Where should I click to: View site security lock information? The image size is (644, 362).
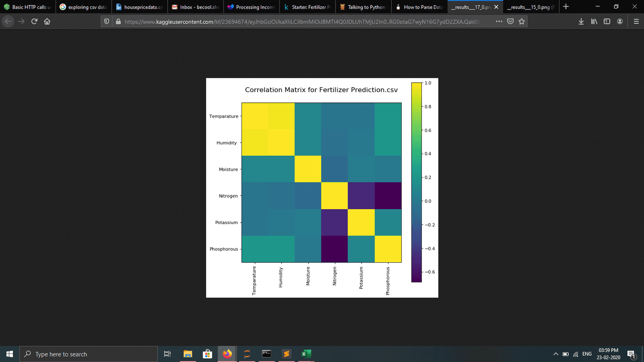pyautogui.click(x=118, y=21)
